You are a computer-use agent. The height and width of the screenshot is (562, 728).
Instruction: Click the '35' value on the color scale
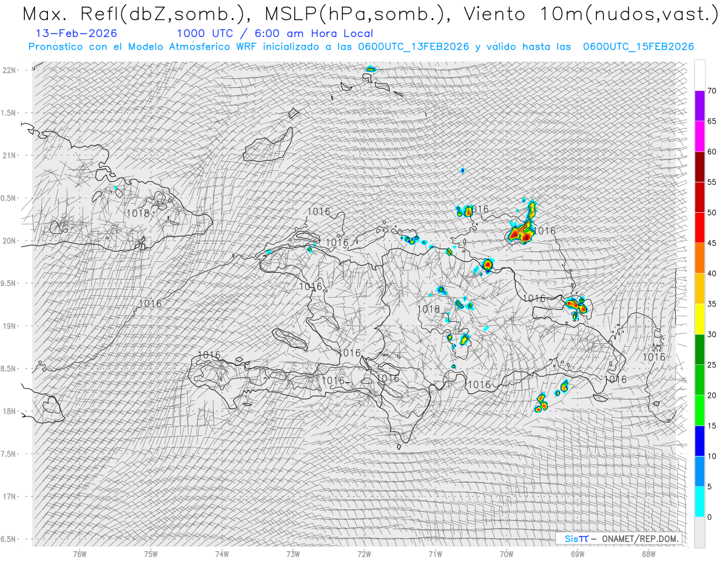(x=712, y=304)
